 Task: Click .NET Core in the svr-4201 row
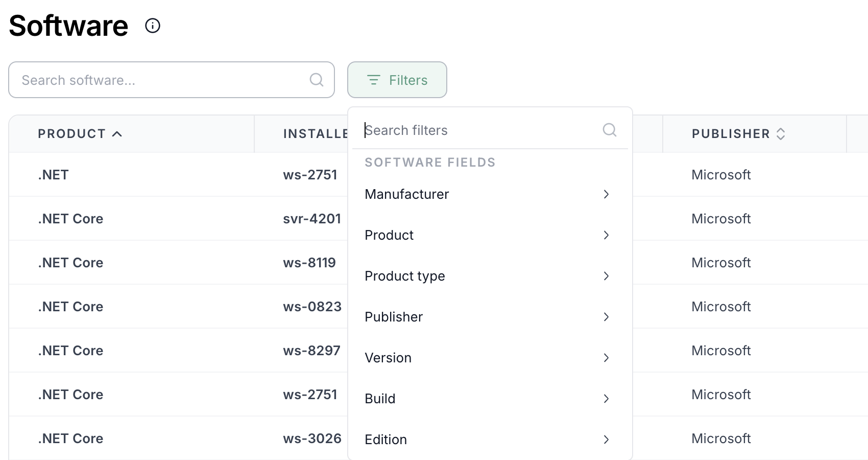tap(70, 219)
